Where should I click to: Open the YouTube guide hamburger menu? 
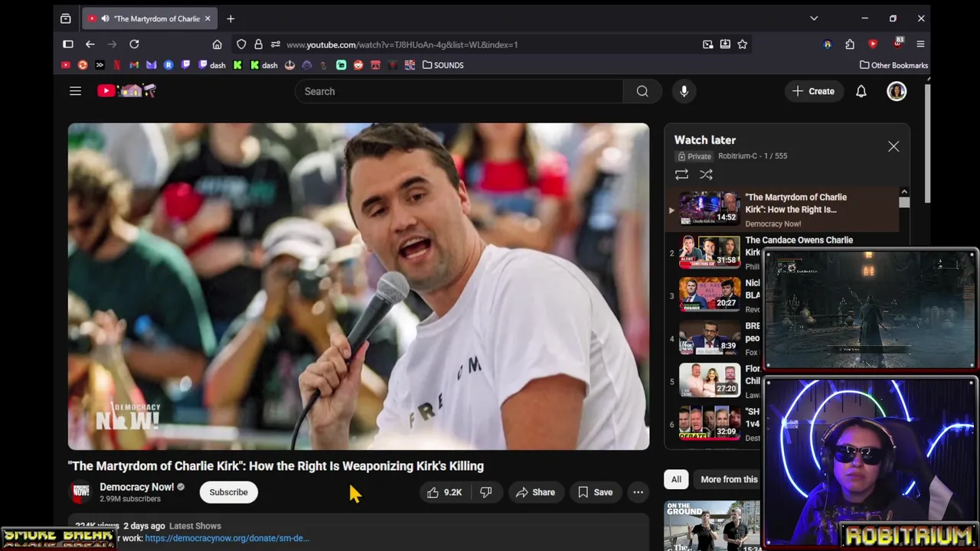[75, 91]
